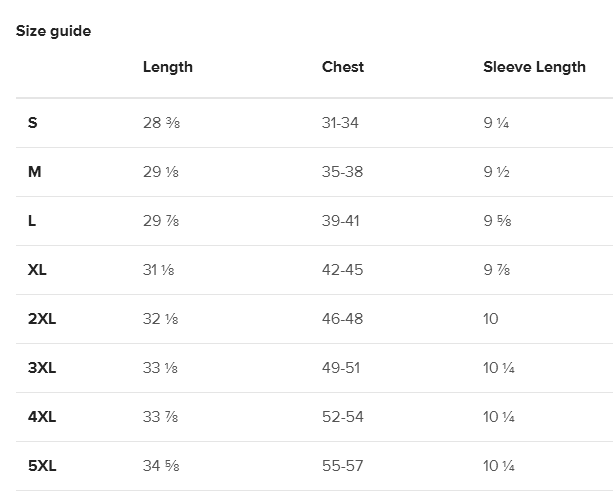Viewport: 613px width, 495px height.
Task: Click the 29 ⅞ length value for size L
Action: [161, 221]
